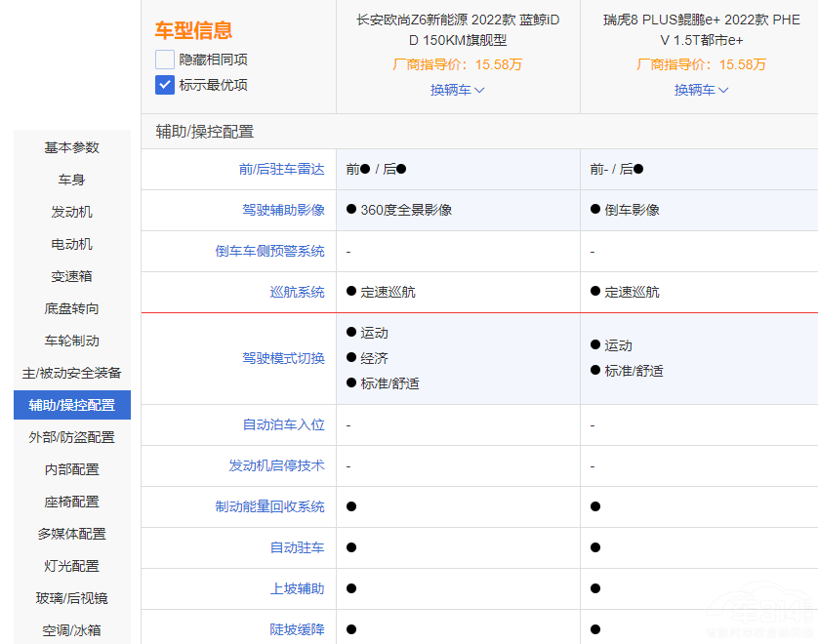Click the 前/后驻车雷达 parameter link
The height and width of the screenshot is (644, 818).
point(281,169)
